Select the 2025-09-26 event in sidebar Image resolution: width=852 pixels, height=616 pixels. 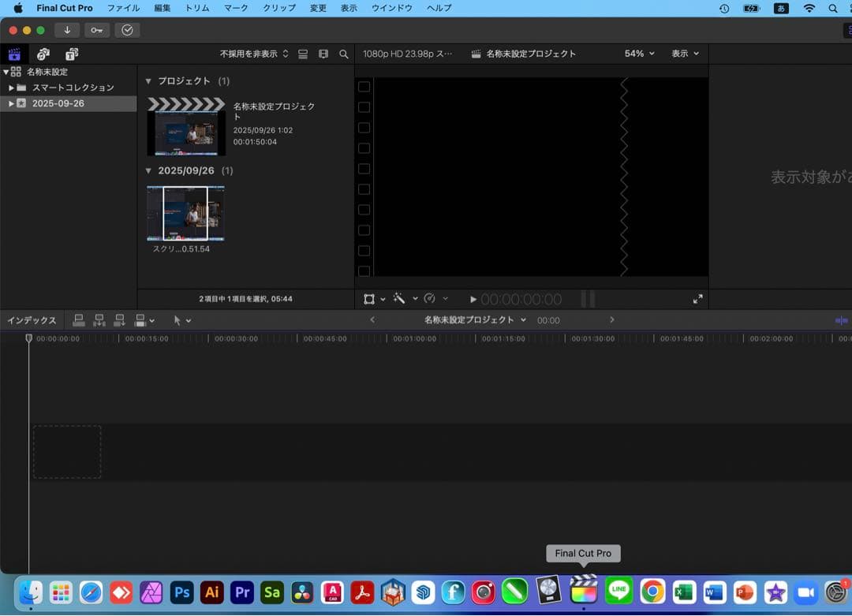[x=58, y=103]
